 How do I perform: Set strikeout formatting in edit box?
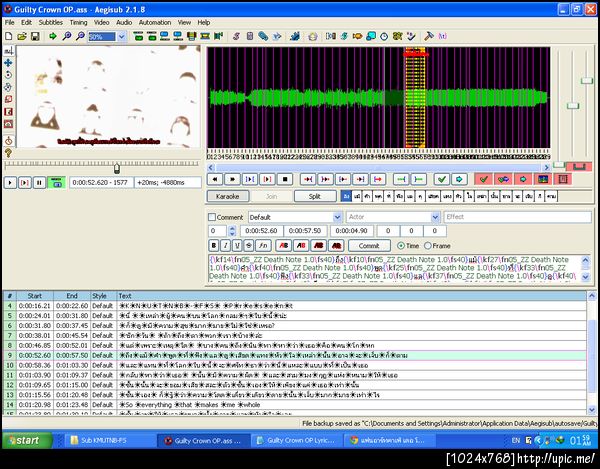[249, 246]
